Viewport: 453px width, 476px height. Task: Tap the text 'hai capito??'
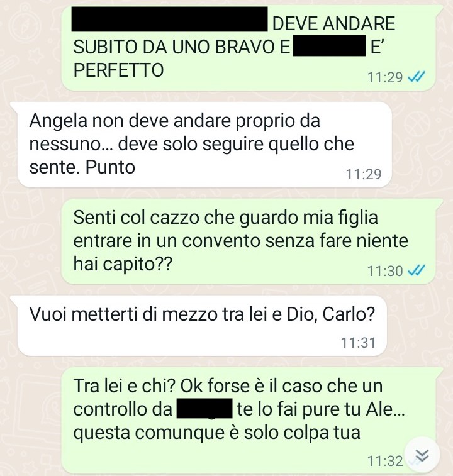pyautogui.click(x=123, y=264)
